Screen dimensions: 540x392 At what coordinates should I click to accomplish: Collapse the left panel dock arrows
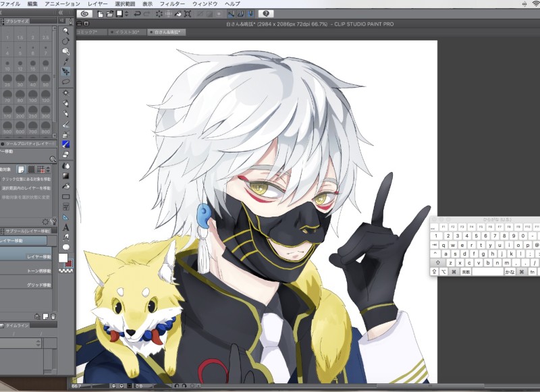61,12
